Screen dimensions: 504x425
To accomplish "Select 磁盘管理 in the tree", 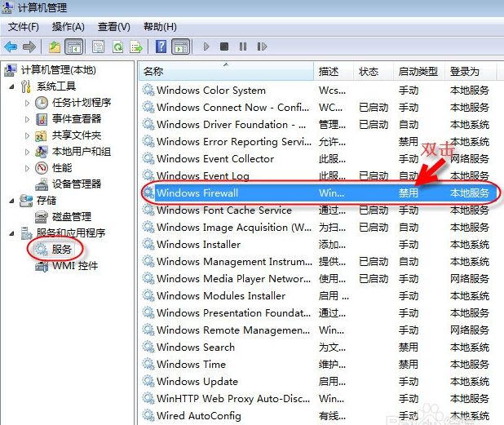I will [72, 217].
